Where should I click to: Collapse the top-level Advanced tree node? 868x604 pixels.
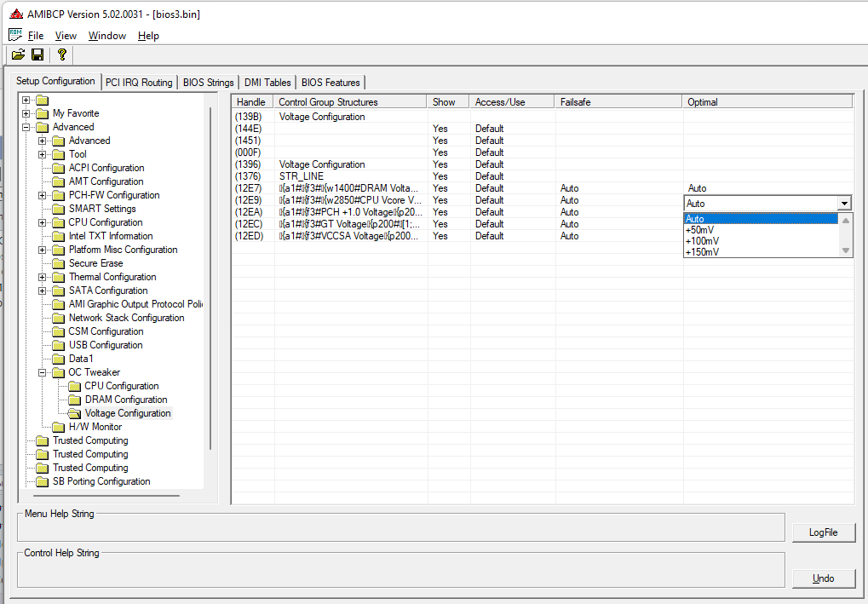click(26, 127)
